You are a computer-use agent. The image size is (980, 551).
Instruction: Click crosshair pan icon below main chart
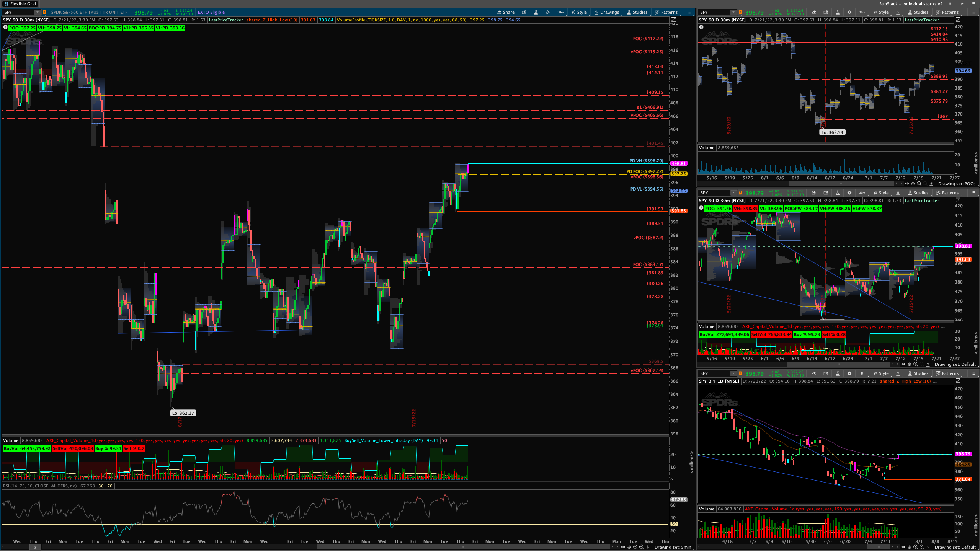[629, 547]
